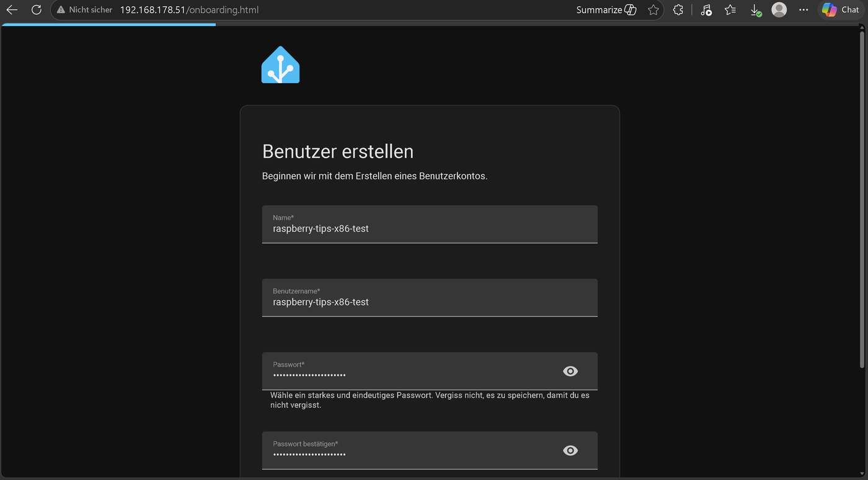Open the browser profile avatar
The image size is (868, 480).
779,10
